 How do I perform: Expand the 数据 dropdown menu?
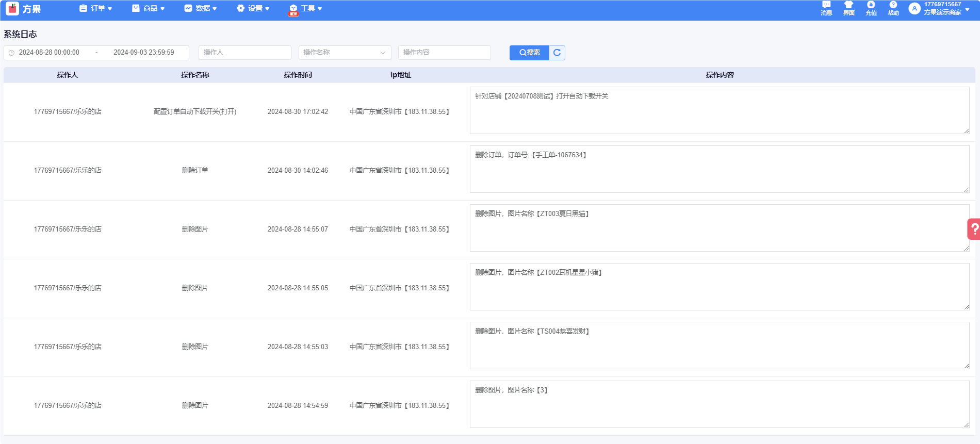[201, 9]
